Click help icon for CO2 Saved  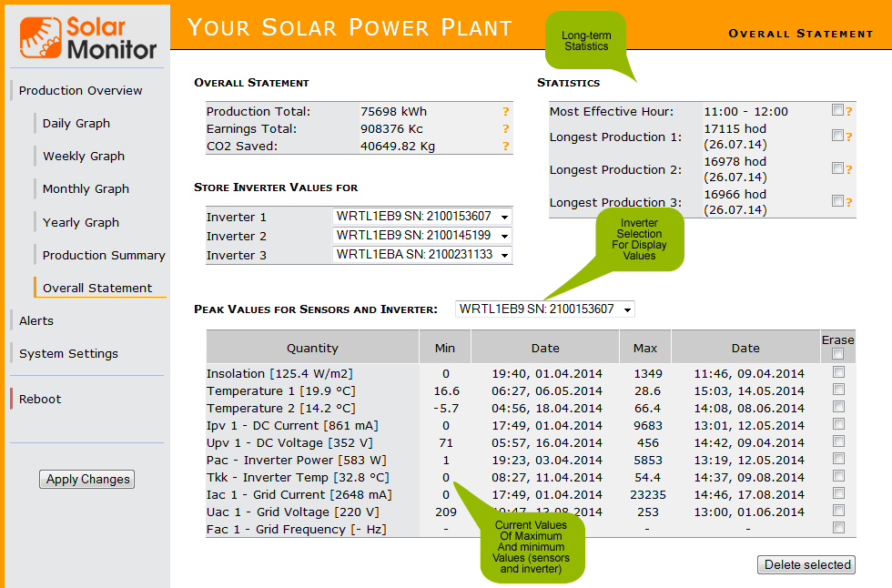coord(506,147)
